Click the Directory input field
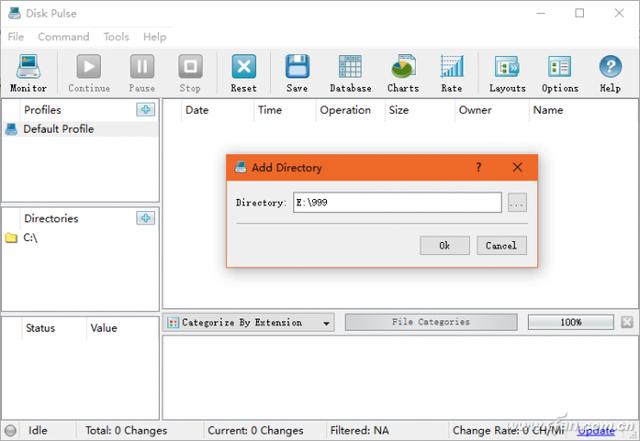Image resolution: width=640 pixels, height=441 pixels. 397,203
